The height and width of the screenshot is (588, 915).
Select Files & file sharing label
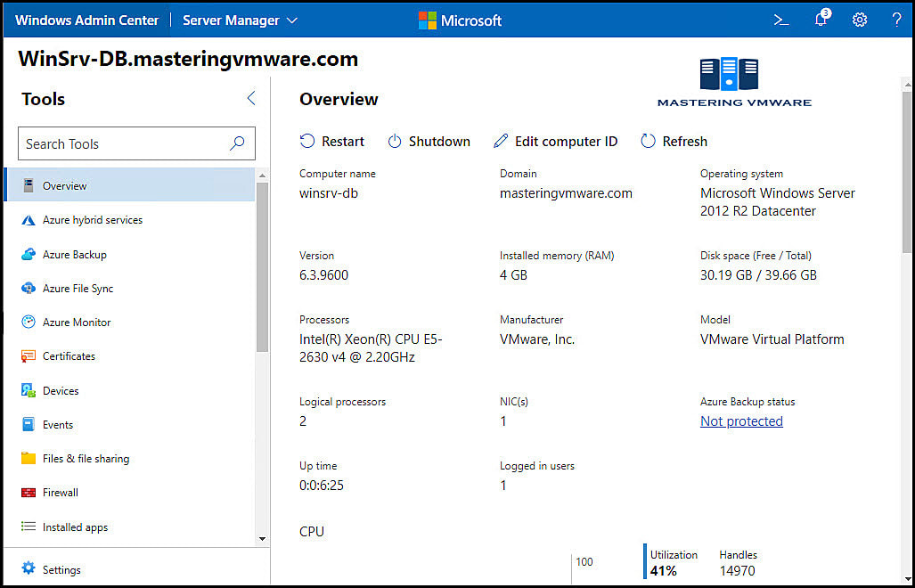pyautogui.click(x=86, y=459)
